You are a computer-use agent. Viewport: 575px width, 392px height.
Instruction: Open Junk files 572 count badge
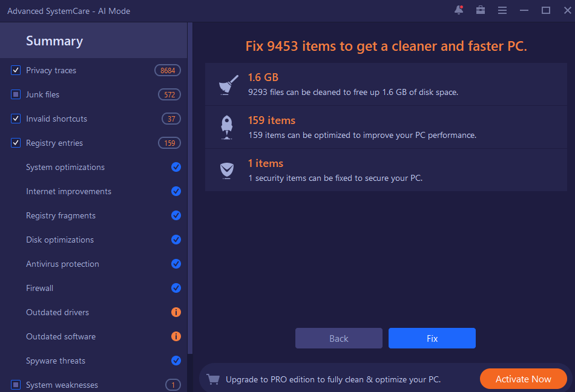click(x=169, y=94)
